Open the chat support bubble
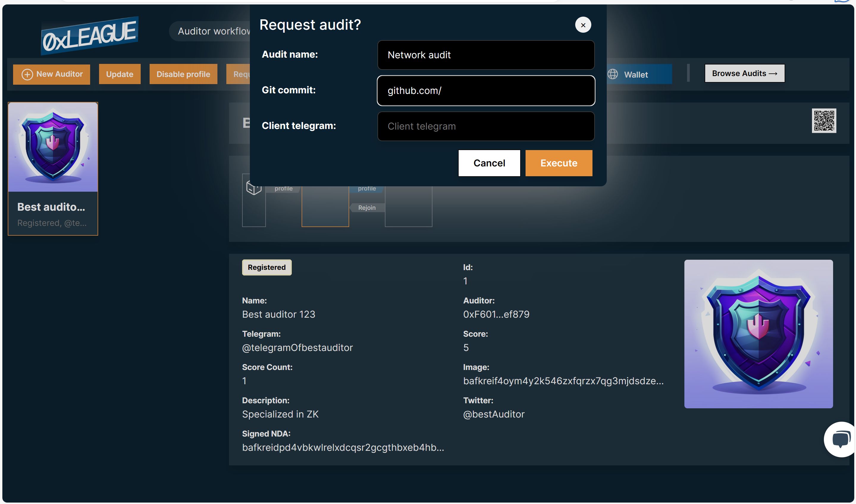Viewport: 856px width, 504px height. tap(840, 440)
